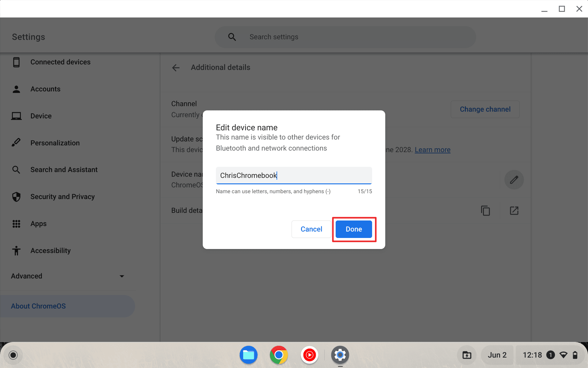Click the Settings gear icon in shelf
This screenshot has width=588, height=368.
[340, 355]
